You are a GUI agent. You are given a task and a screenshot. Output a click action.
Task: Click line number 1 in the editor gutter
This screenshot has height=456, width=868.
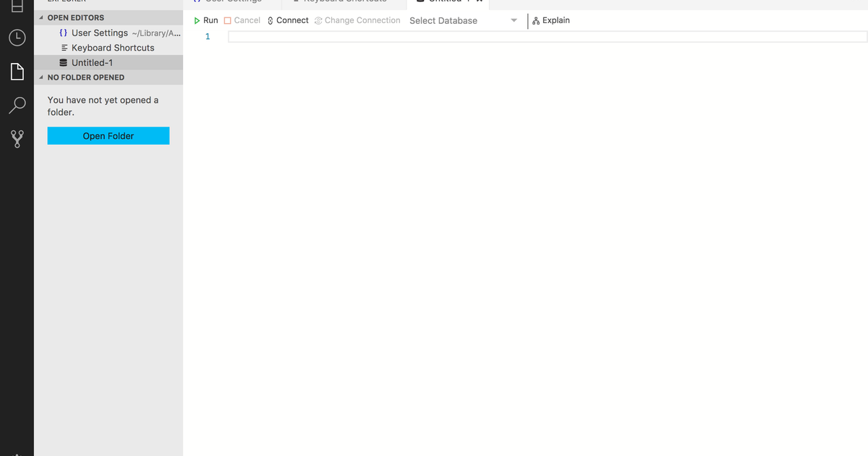click(208, 36)
